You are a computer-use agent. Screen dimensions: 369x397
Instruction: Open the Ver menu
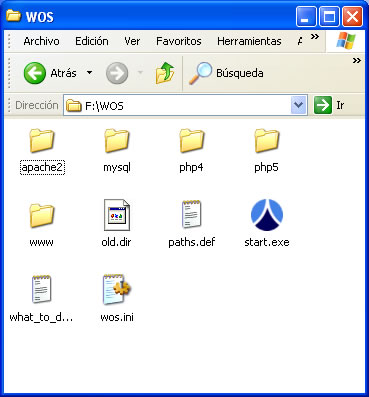[132, 41]
